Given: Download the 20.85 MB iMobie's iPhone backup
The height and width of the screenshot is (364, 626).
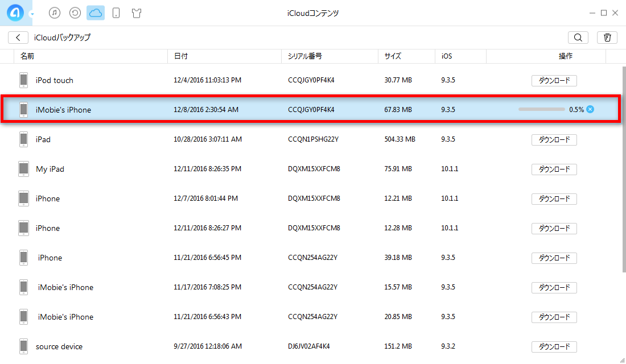Looking at the screenshot, I should point(554,317).
